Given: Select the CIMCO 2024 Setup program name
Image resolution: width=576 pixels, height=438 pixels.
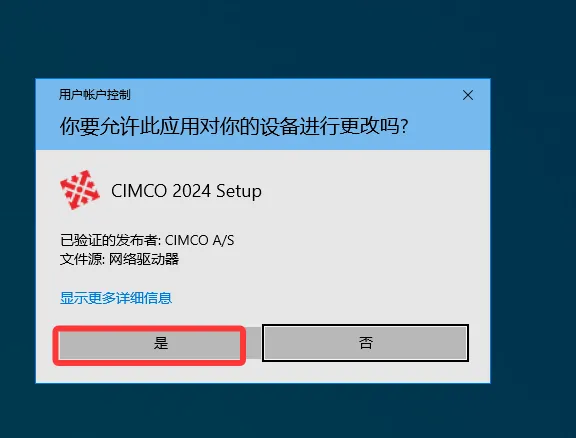Looking at the screenshot, I should (x=186, y=191).
